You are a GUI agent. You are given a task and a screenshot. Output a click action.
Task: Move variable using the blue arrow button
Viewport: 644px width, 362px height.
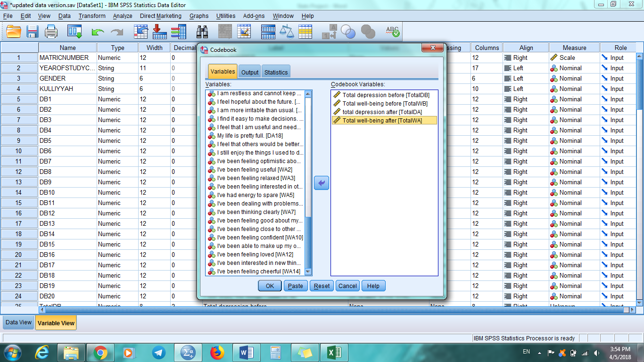(322, 183)
